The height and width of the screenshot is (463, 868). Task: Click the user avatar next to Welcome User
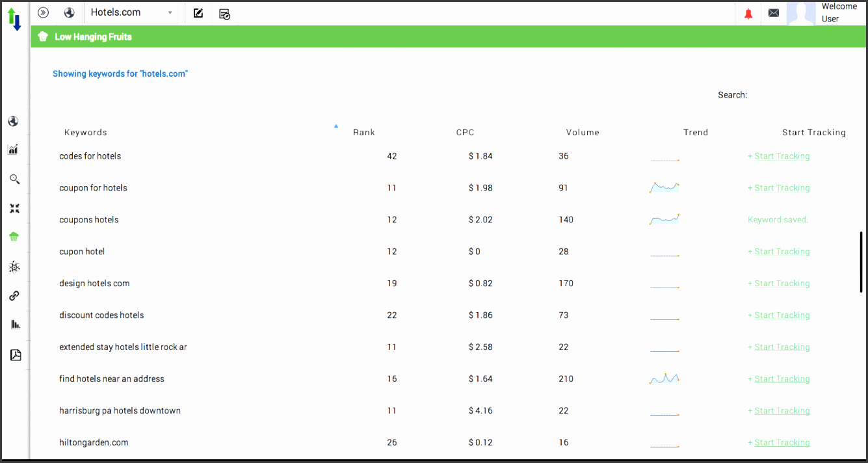(800, 13)
